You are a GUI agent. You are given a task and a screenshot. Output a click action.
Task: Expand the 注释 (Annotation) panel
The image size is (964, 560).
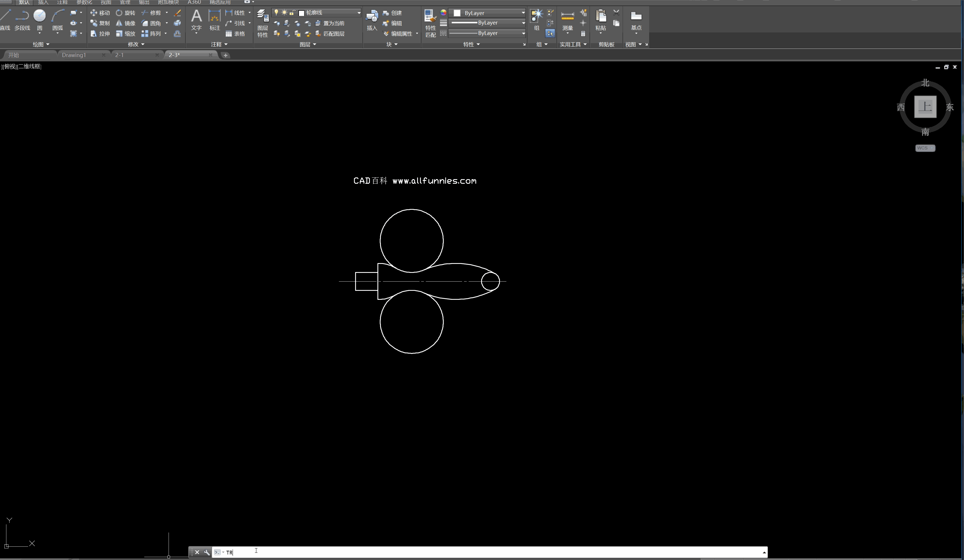219,44
